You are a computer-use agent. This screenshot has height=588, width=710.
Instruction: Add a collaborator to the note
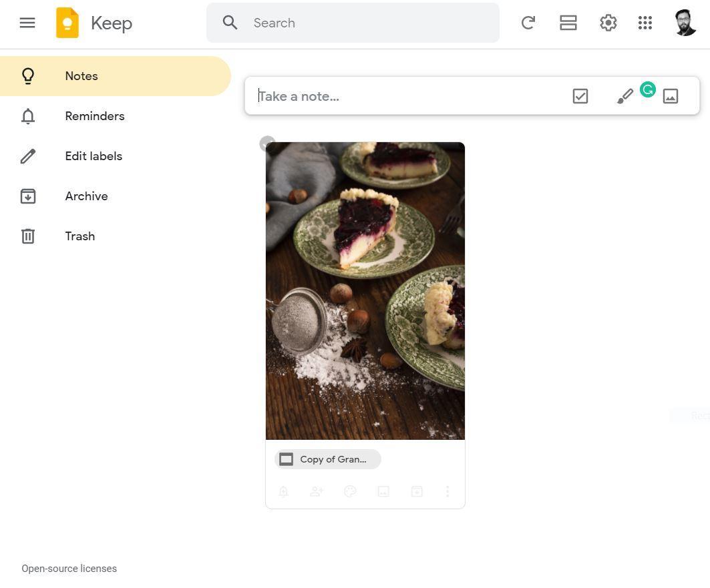(x=317, y=491)
